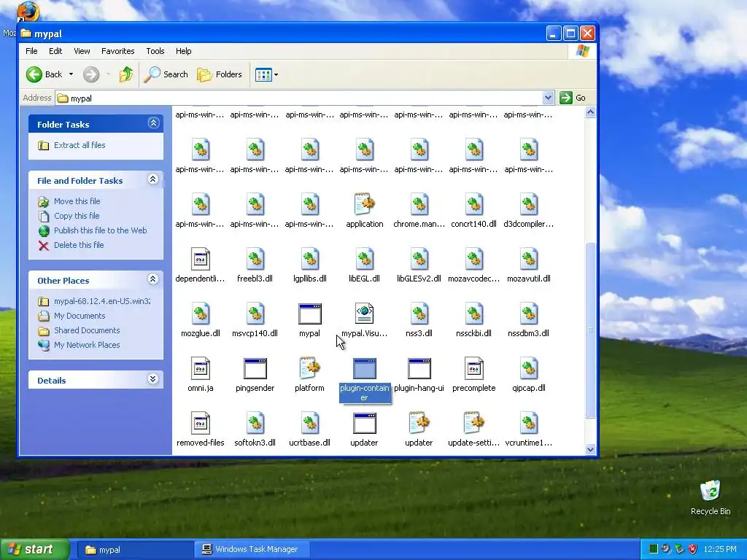Screen dimensions: 747x560
Task: Open the Search pane
Action: click(166, 74)
